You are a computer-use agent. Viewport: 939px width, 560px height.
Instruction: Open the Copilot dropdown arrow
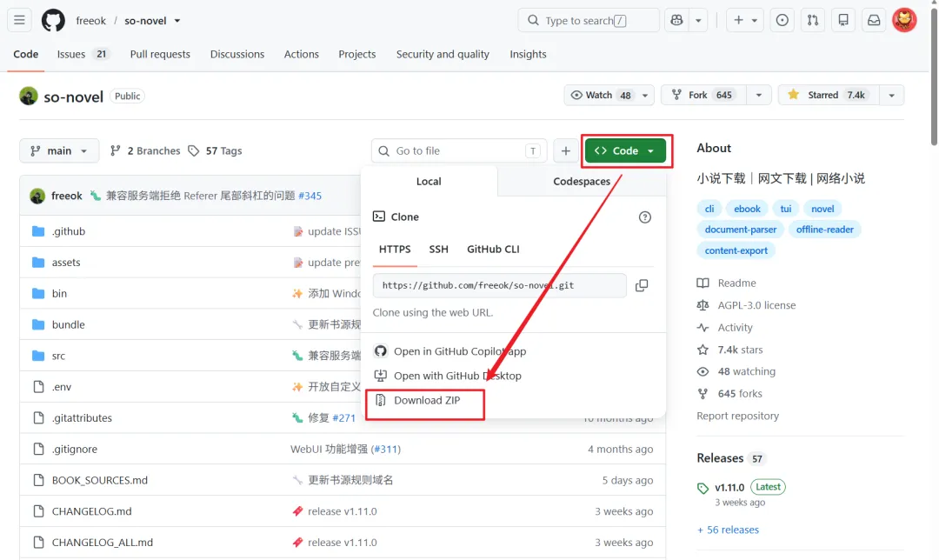pos(698,20)
